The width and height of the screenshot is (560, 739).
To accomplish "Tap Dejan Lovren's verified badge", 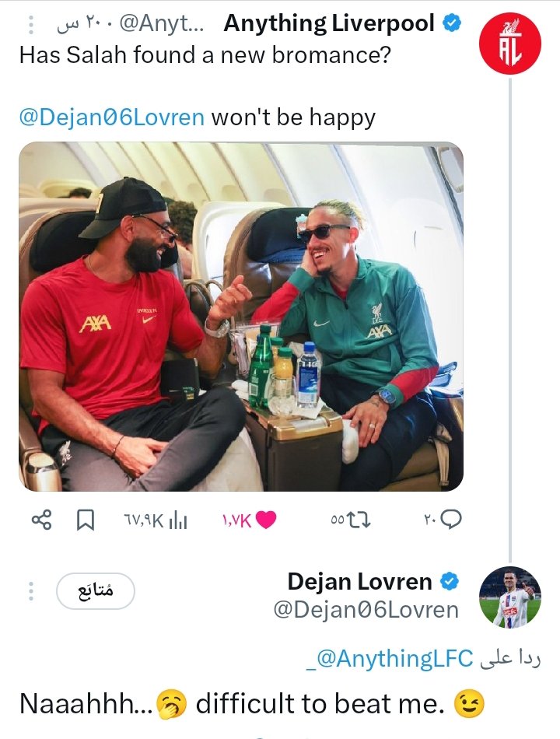I will (450, 581).
